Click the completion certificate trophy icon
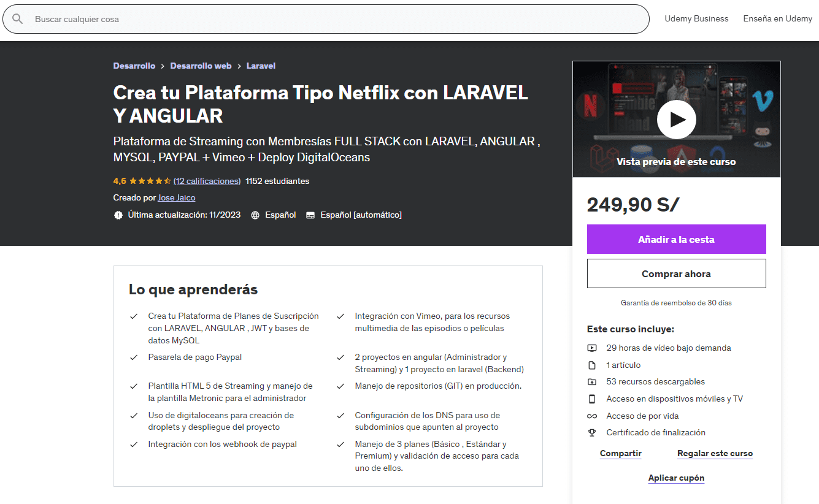The height and width of the screenshot is (504, 819). pos(592,433)
